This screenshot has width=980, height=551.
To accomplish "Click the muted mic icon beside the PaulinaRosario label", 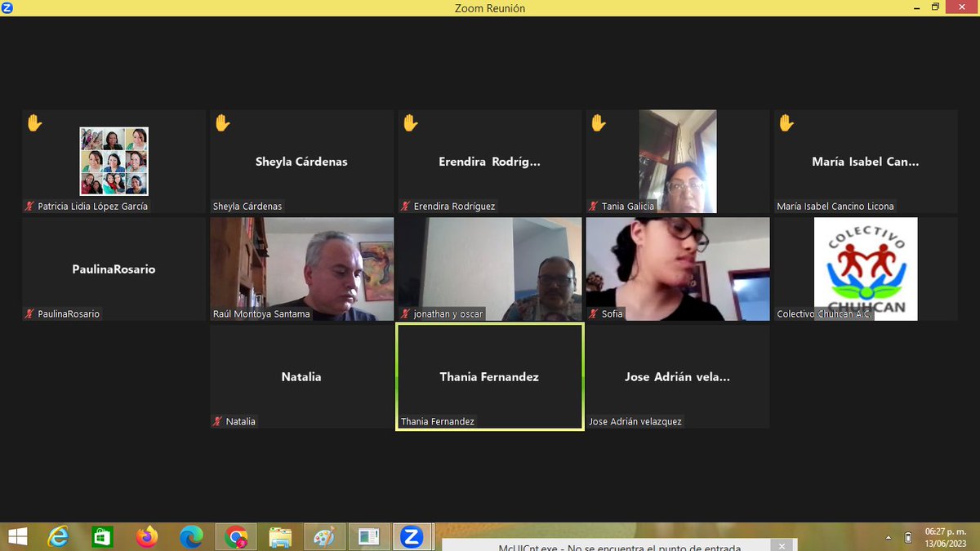I will (30, 313).
